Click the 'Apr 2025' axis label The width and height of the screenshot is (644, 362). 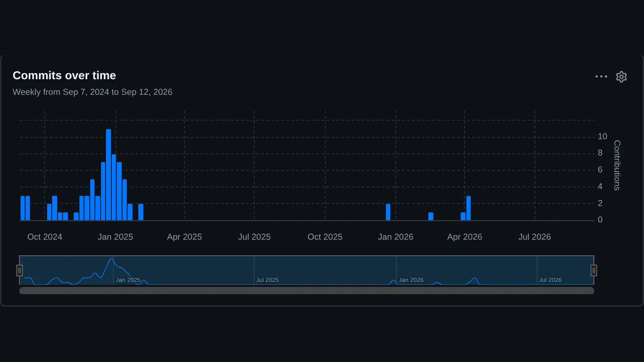[184, 237]
